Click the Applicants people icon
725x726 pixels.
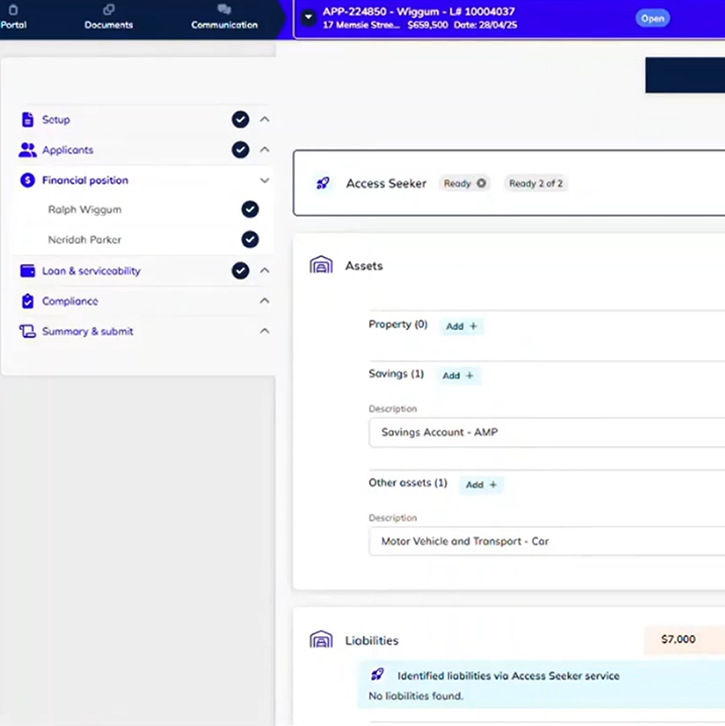point(27,150)
